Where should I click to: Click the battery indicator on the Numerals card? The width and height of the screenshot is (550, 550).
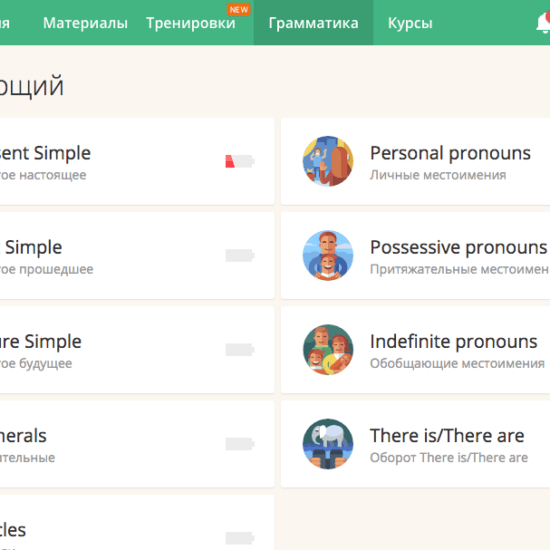(x=240, y=444)
